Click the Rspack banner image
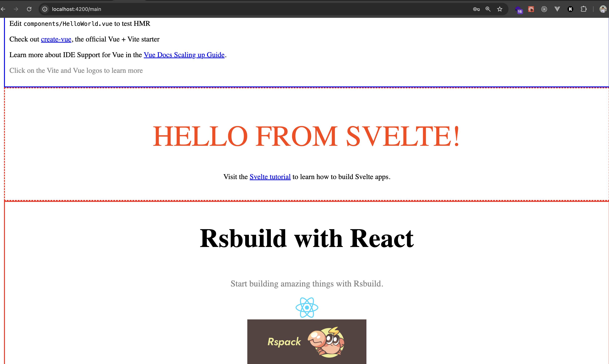 pyautogui.click(x=307, y=341)
